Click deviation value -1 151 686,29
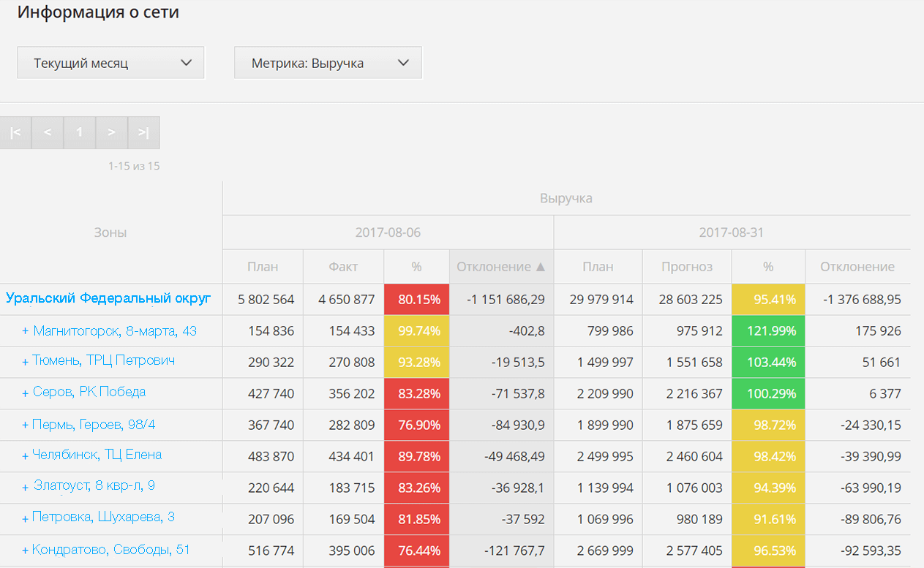Viewport: 924px width, 568px height. point(504,300)
